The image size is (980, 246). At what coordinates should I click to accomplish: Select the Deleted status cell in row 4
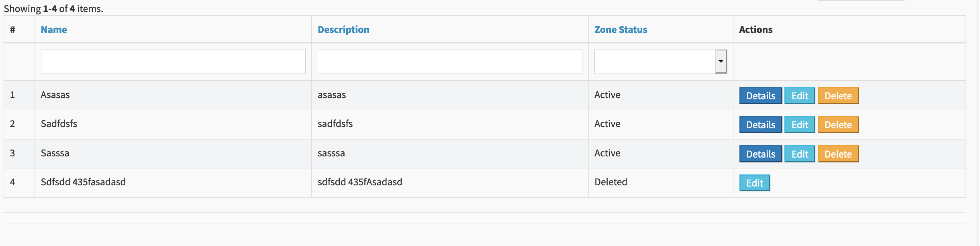click(x=661, y=182)
